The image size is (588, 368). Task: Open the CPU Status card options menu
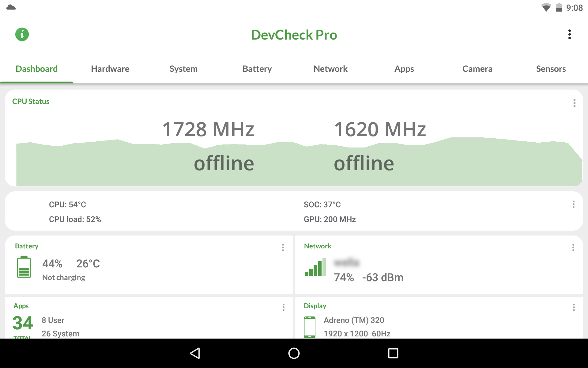574,103
